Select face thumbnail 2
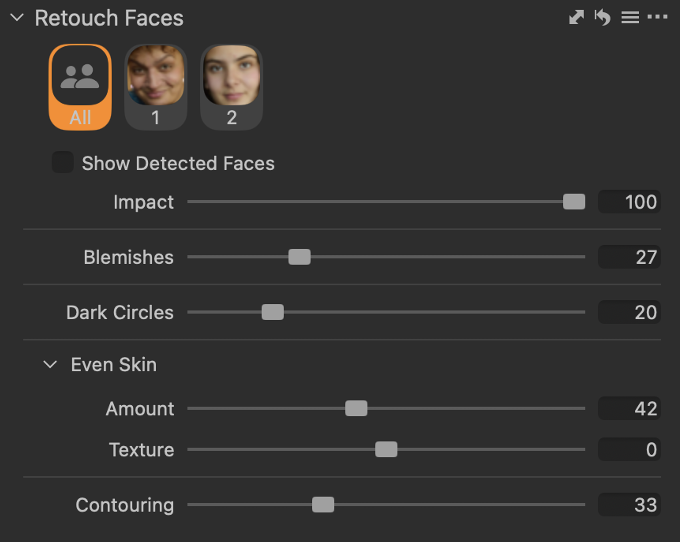Image resolution: width=680 pixels, height=542 pixels. click(232, 87)
